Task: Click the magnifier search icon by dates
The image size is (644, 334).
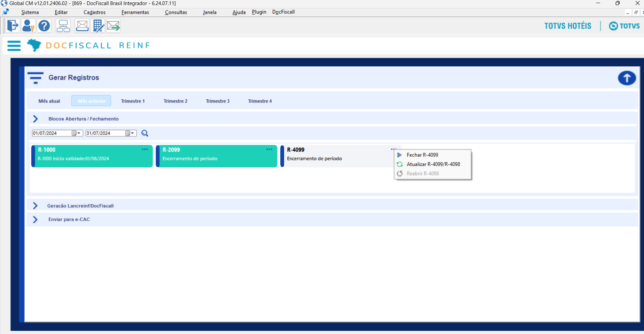Action: pyautogui.click(x=145, y=133)
